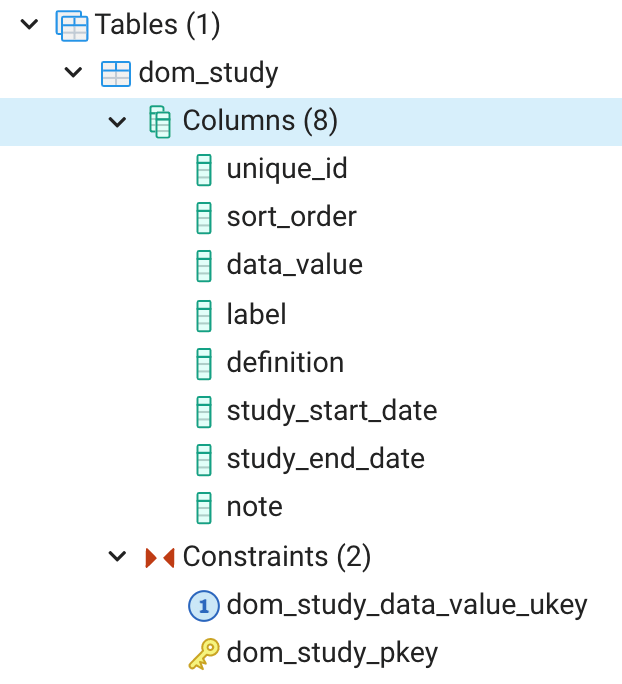Select the label column item
This screenshot has height=684, width=622.
(x=256, y=314)
